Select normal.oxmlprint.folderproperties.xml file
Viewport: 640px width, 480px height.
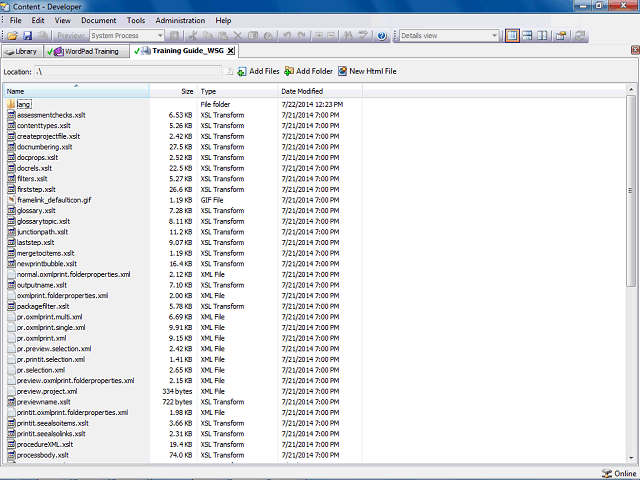pos(73,274)
